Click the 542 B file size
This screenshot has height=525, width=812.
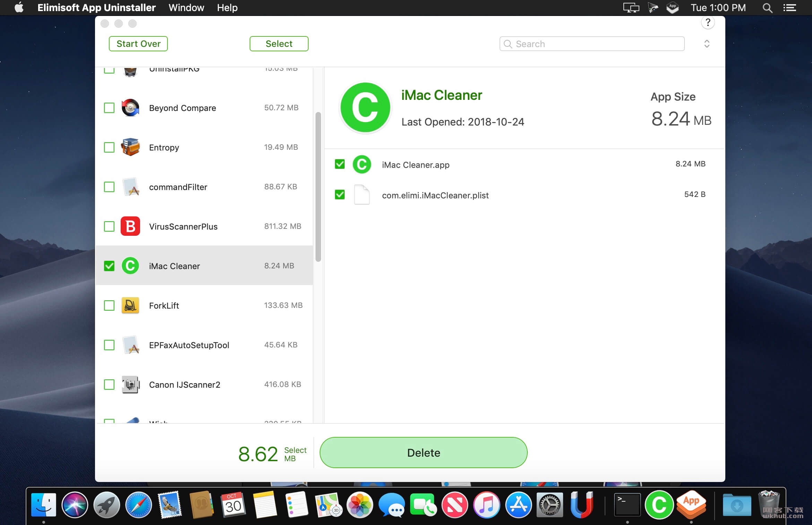click(x=695, y=194)
